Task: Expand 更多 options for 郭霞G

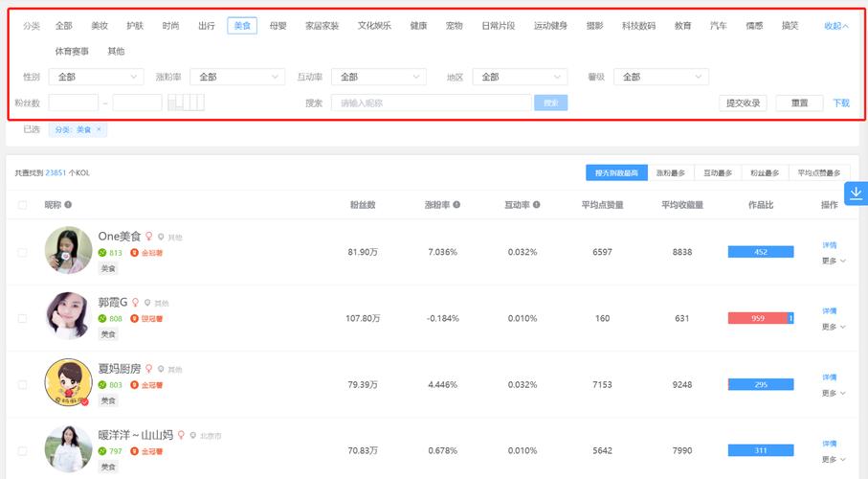Action: (x=834, y=327)
